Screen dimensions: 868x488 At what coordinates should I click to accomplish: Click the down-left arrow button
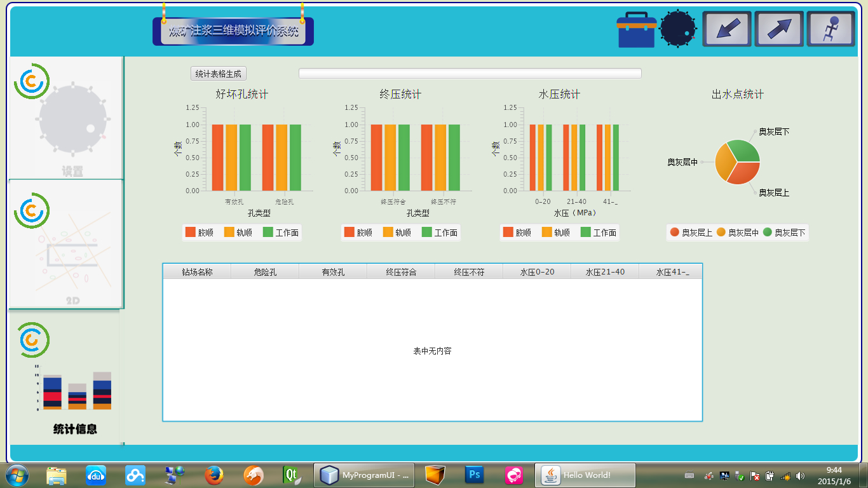(x=727, y=29)
